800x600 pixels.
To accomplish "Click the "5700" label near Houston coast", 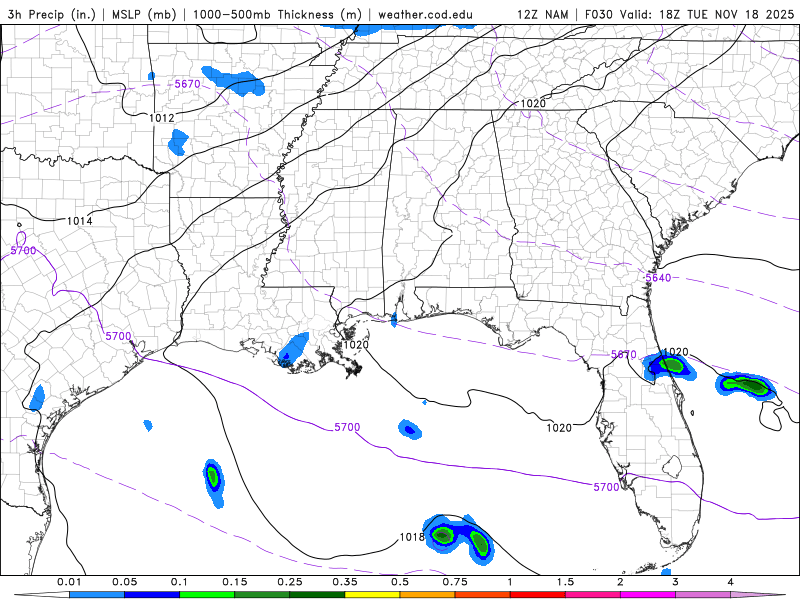I will coord(118,336).
